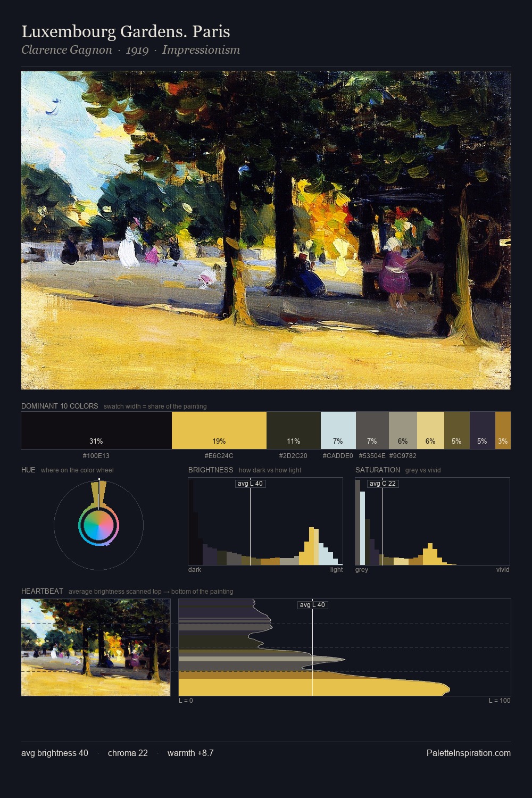Click the saturation histogram yellow peak
Screen dimensions: 532x798
tap(431, 554)
